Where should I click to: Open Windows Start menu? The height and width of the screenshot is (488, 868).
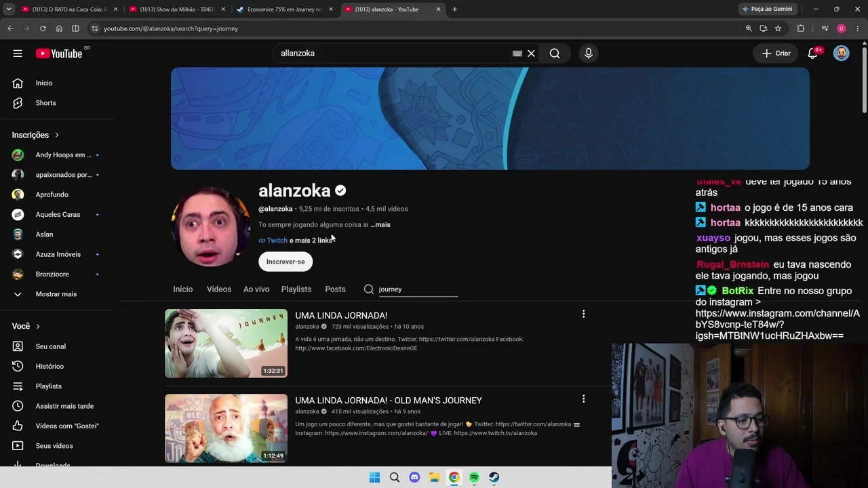374,477
